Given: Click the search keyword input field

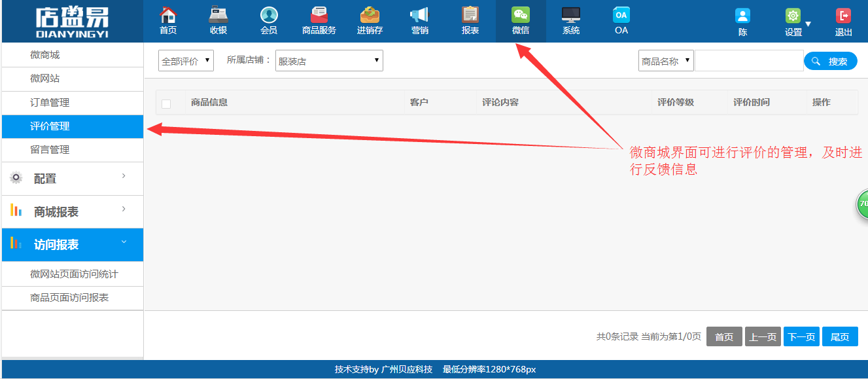Looking at the screenshot, I should tap(748, 61).
